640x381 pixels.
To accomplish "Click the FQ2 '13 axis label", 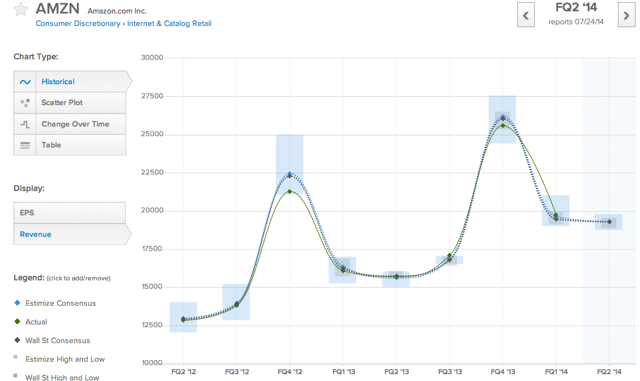I will click(x=397, y=372).
